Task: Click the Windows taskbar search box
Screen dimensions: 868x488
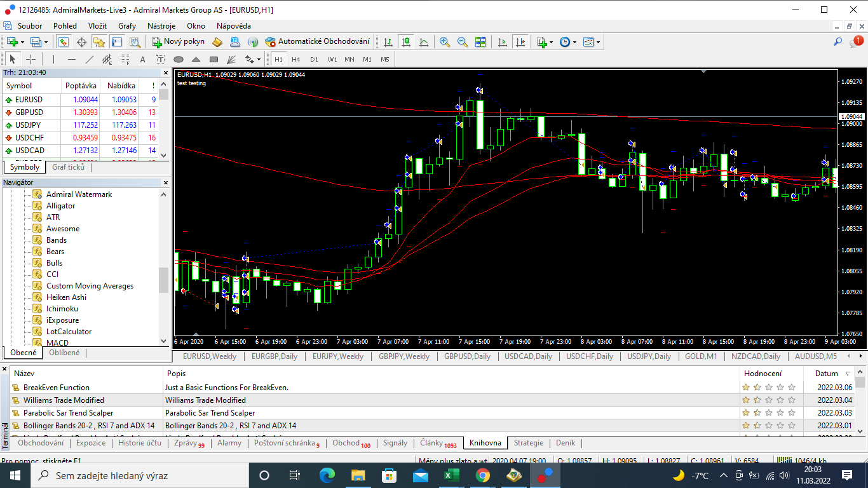Action: pyautogui.click(x=139, y=475)
